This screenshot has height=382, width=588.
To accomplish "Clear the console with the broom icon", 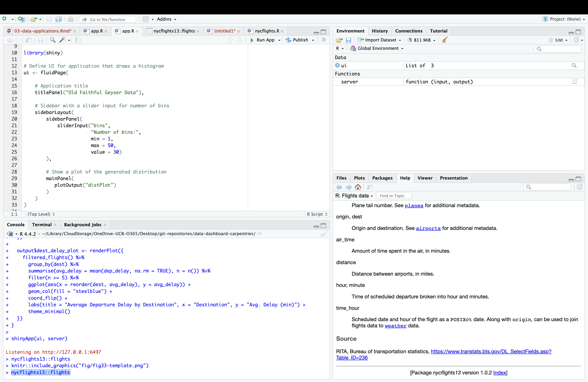I will click(x=324, y=234).
